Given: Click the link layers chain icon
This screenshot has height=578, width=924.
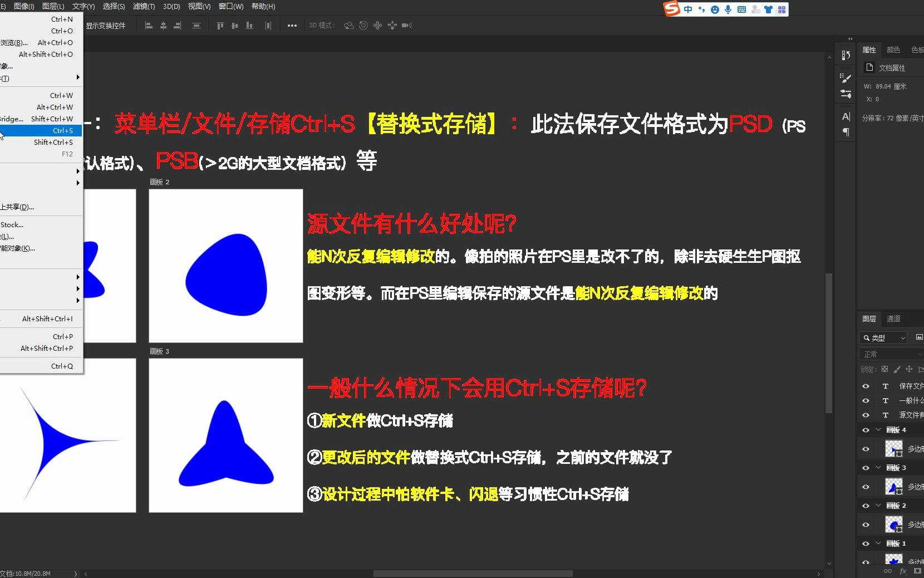Looking at the screenshot, I should coord(888,571).
